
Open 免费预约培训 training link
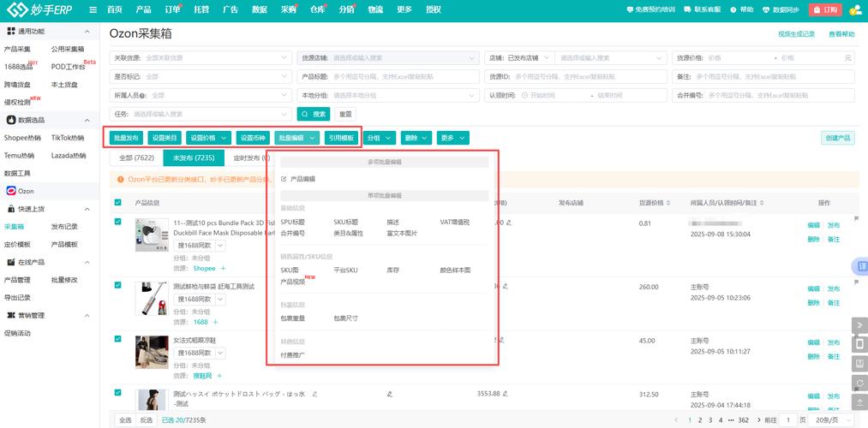(x=650, y=10)
